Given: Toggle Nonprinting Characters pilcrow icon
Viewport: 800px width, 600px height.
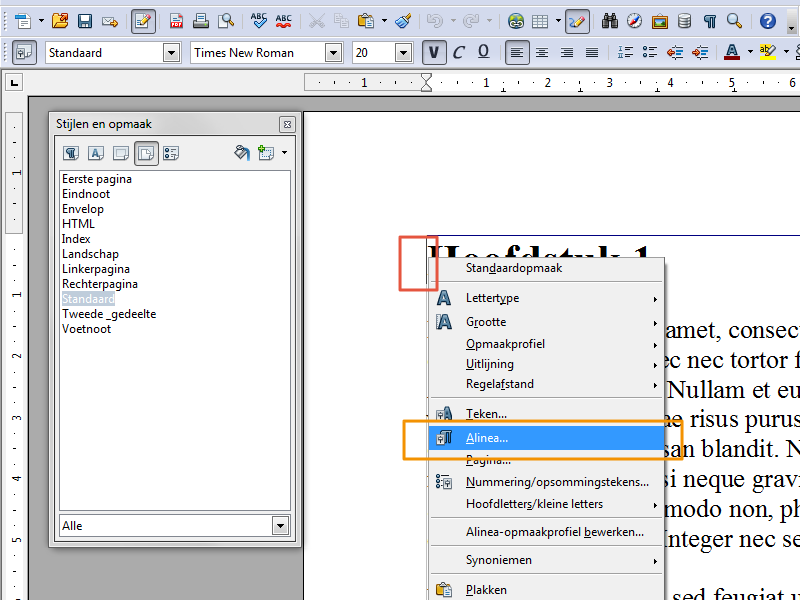Looking at the screenshot, I should click(710, 21).
